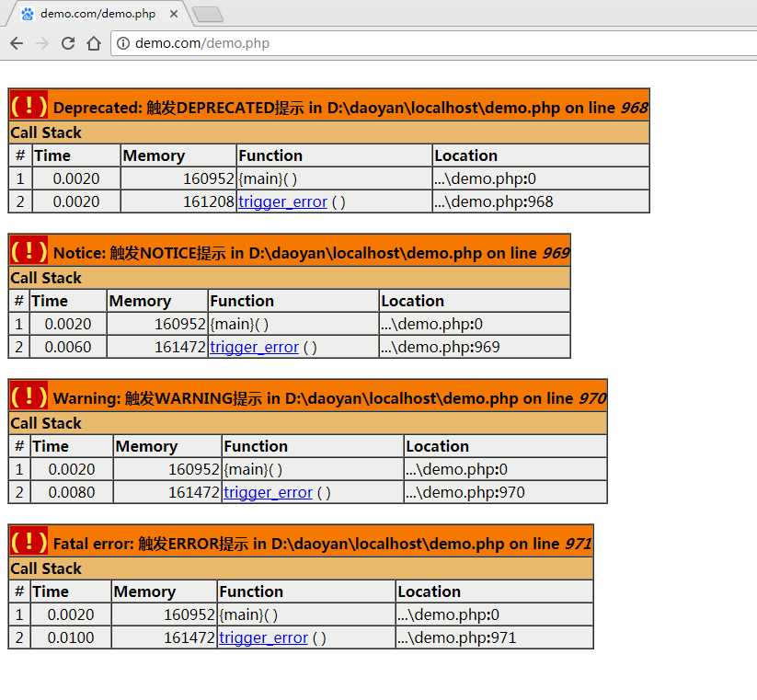Reload the page with refresh icon
The height and width of the screenshot is (700, 757).
coord(68,43)
